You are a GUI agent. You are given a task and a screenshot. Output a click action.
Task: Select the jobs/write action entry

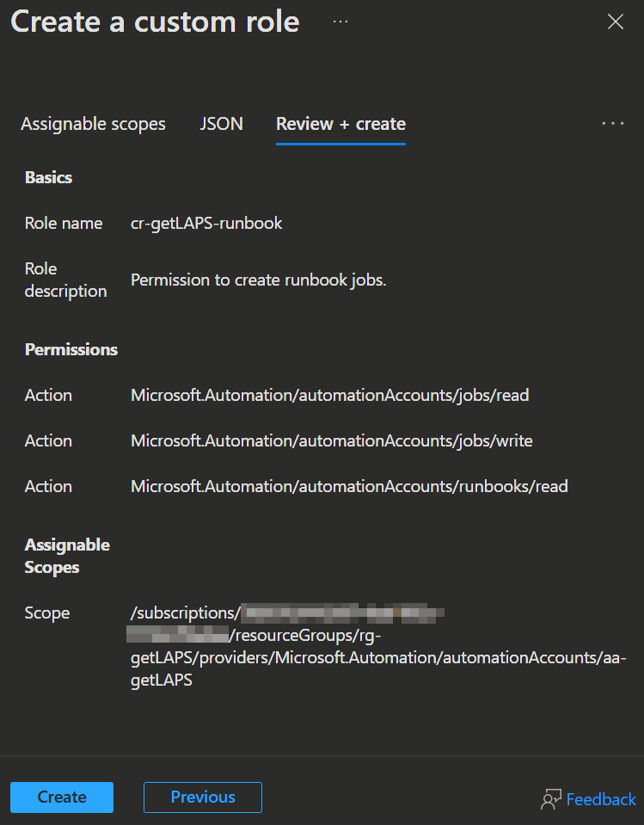click(331, 440)
